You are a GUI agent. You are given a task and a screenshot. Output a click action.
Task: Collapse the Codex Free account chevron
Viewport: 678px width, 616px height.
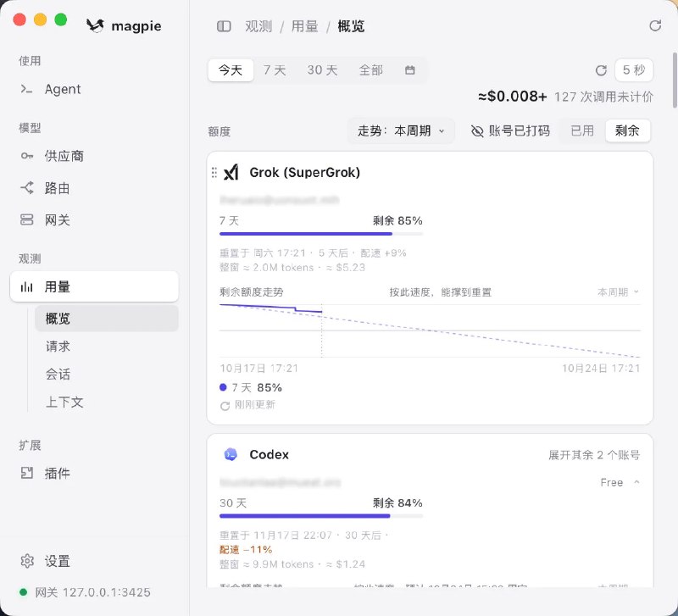[636, 482]
